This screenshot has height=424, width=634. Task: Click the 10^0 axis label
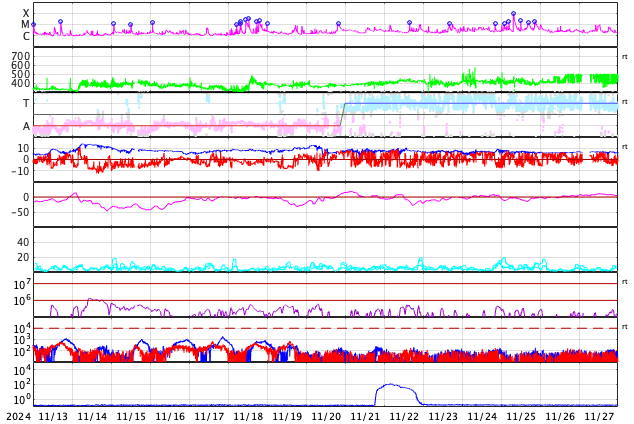[21, 400]
